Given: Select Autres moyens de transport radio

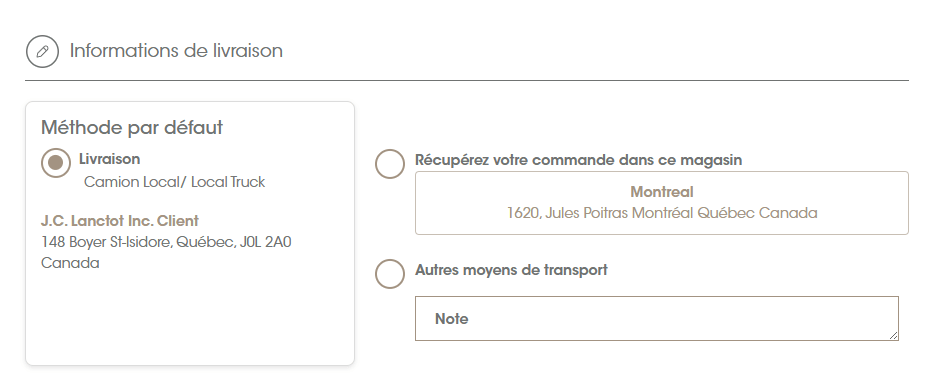Looking at the screenshot, I should (390, 273).
